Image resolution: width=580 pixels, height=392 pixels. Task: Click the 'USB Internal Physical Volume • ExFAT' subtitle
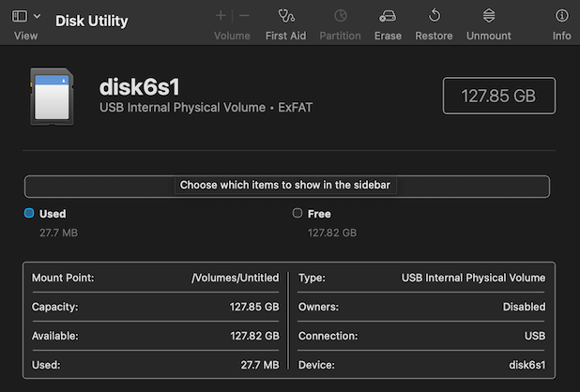[206, 108]
